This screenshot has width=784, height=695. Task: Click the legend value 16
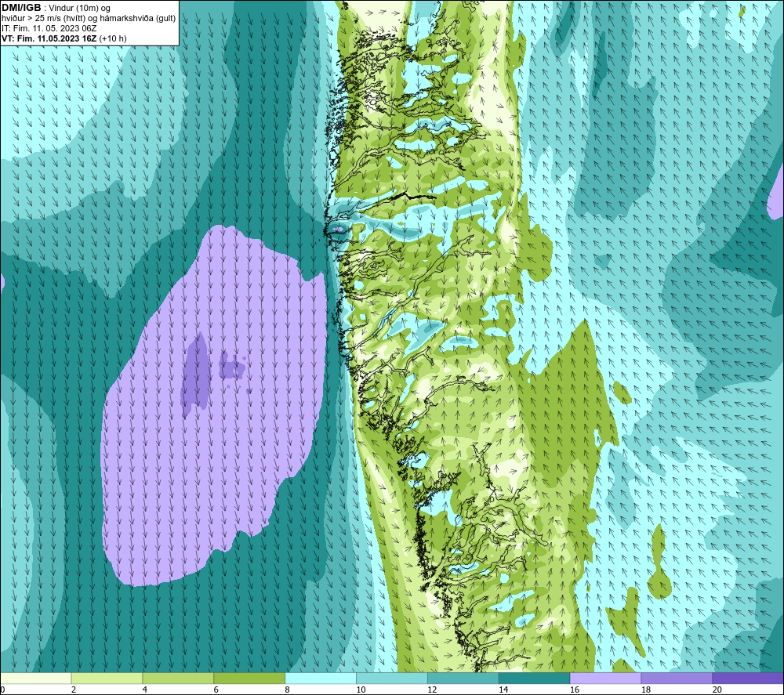575,690
